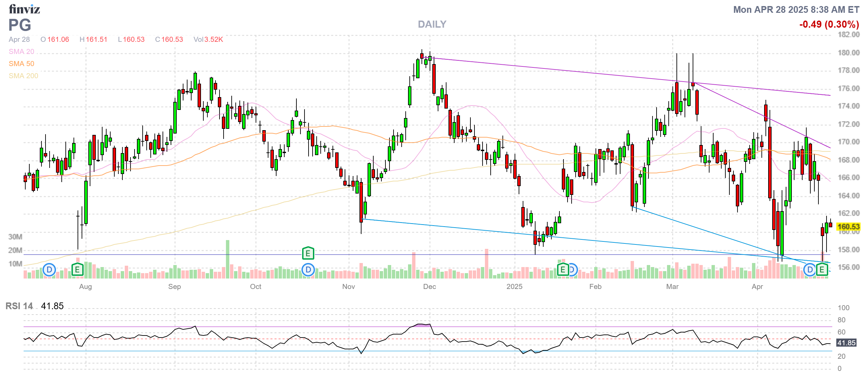Toggle the SMA 20 legend label
The height and width of the screenshot is (379, 868).
[x=21, y=52]
